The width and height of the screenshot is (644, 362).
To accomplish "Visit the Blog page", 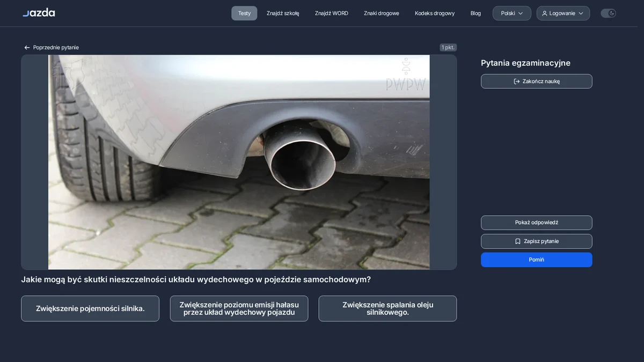I will 475,13.
